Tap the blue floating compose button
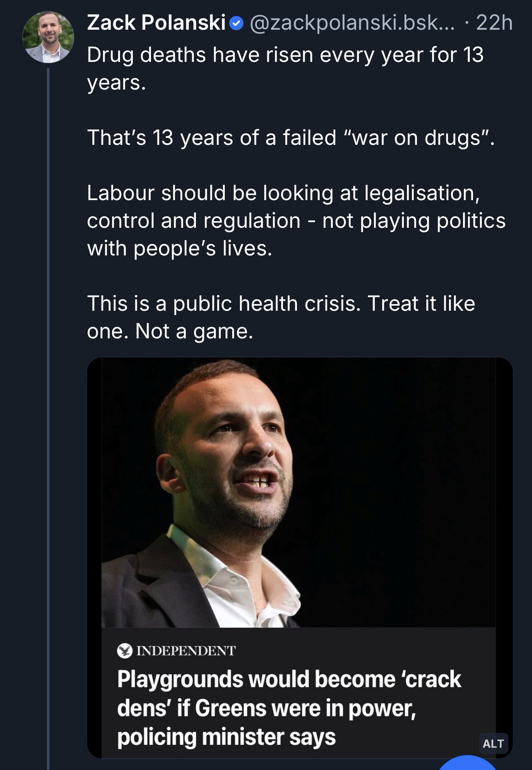The height and width of the screenshot is (770, 532). (468, 763)
